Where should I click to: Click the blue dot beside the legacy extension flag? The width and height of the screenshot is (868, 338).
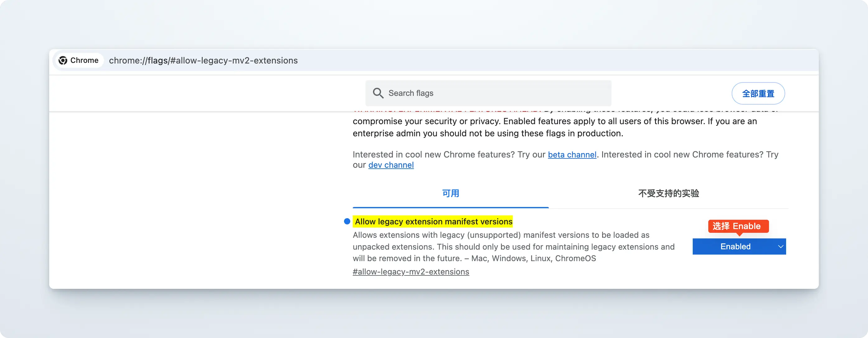point(347,221)
